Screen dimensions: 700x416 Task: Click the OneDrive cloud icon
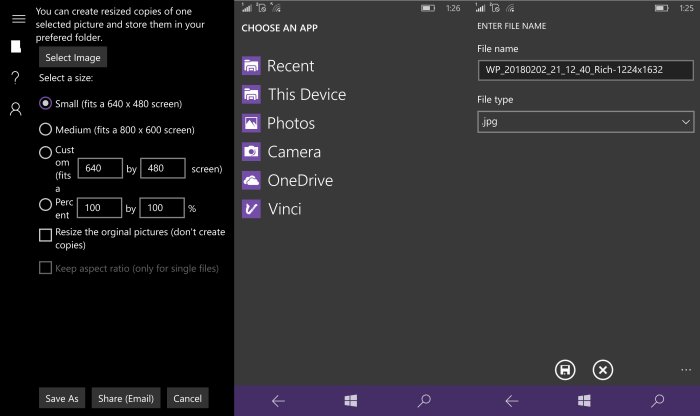251,180
